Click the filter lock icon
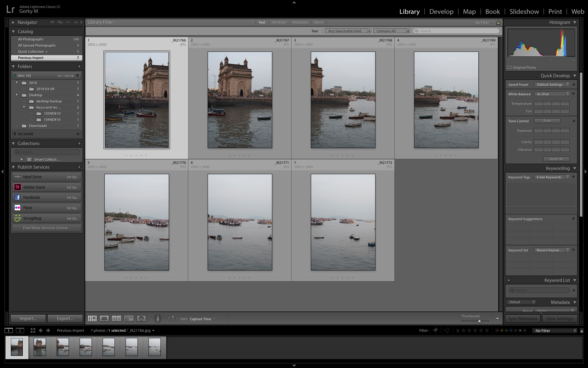 pos(498,22)
